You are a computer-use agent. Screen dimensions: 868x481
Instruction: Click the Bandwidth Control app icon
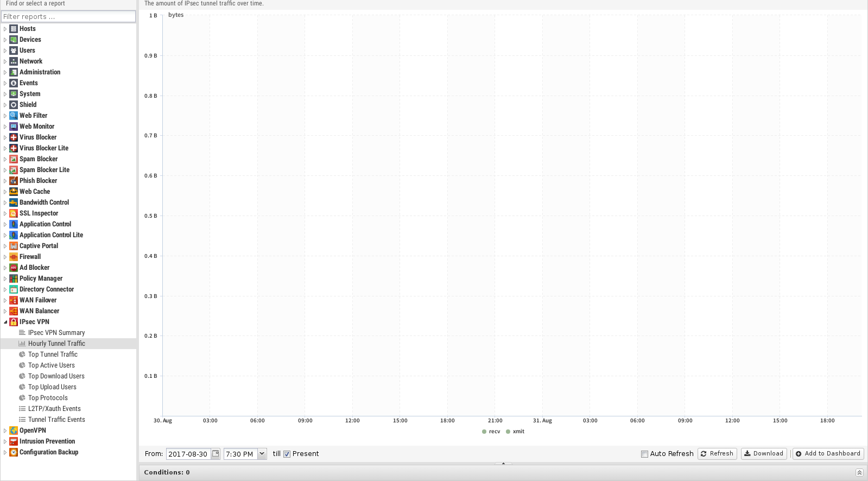click(x=14, y=202)
